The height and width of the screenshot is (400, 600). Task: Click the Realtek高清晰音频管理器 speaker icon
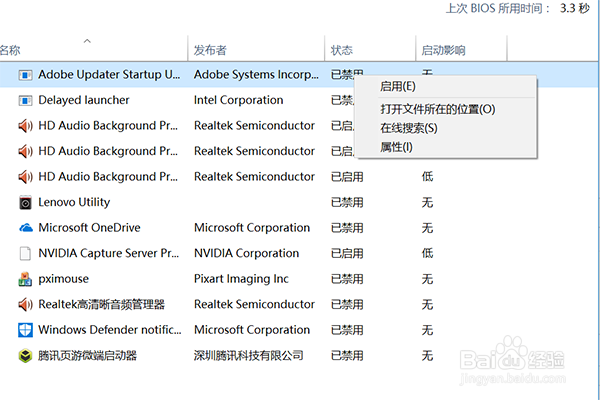tap(25, 305)
